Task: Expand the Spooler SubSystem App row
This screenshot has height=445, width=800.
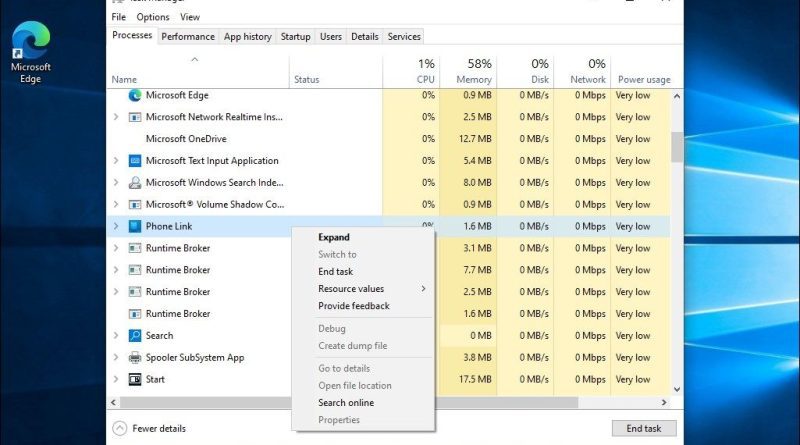Action: pyautogui.click(x=116, y=357)
